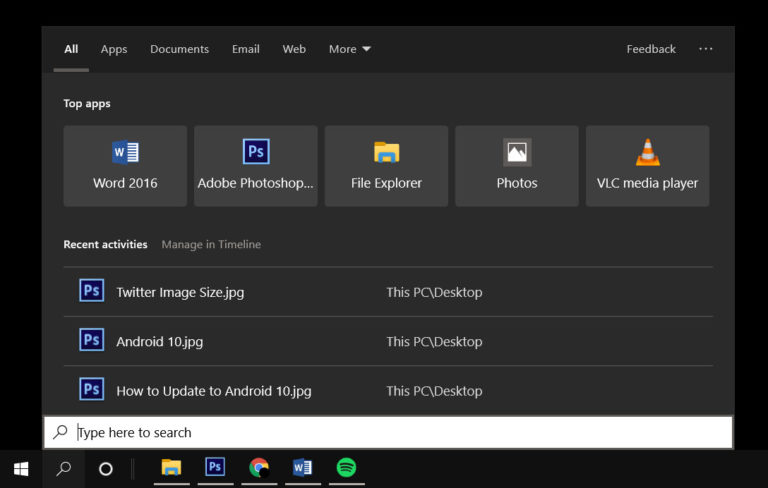The image size is (768, 488).
Task: Click the Feedback button
Action: (x=651, y=49)
